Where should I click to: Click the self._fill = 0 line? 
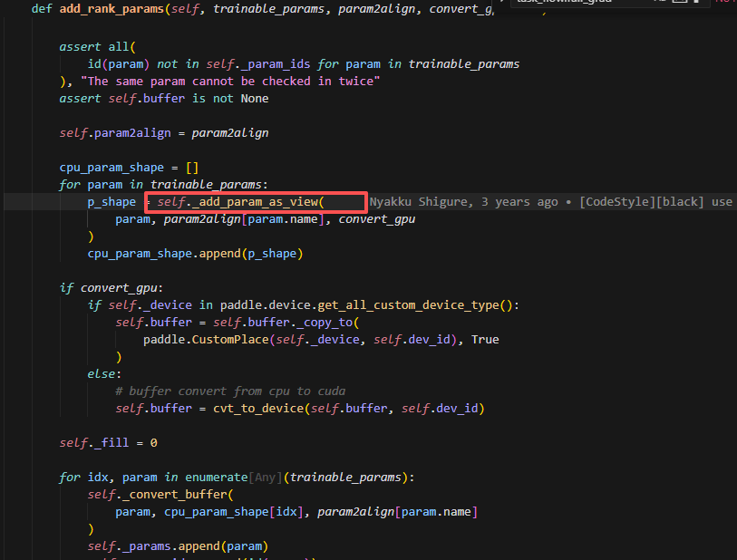tap(108, 443)
